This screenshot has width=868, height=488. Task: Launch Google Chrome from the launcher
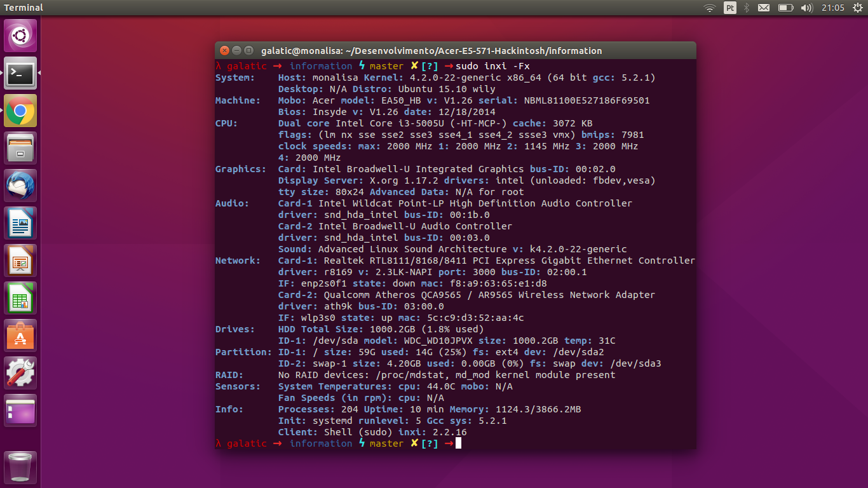(x=20, y=111)
